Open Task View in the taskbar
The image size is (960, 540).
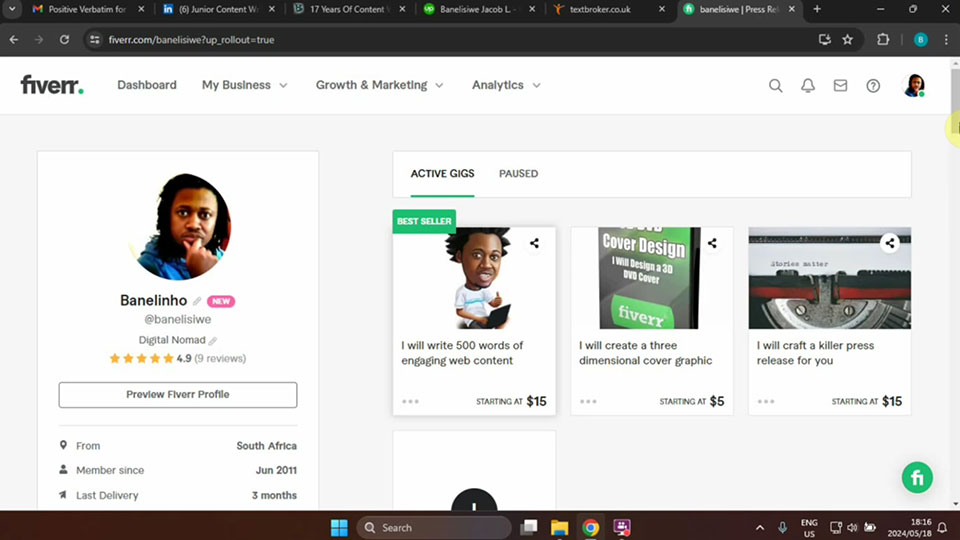click(x=528, y=527)
